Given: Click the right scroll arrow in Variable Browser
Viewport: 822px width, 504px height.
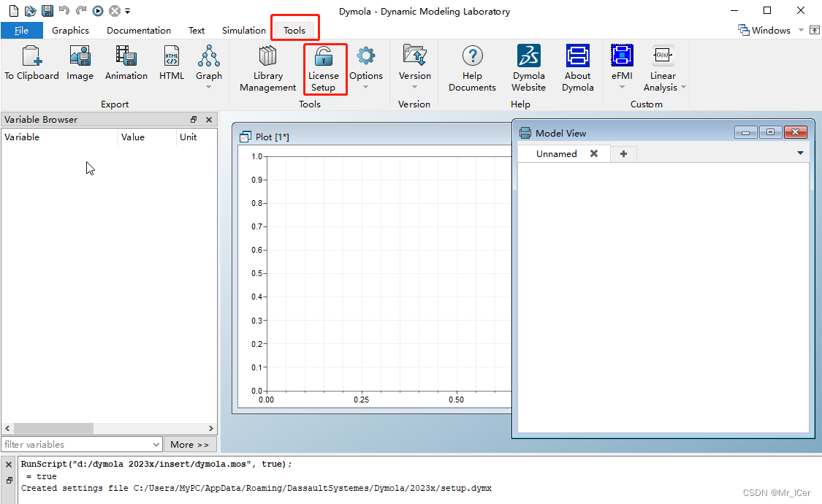Looking at the screenshot, I should [210, 429].
